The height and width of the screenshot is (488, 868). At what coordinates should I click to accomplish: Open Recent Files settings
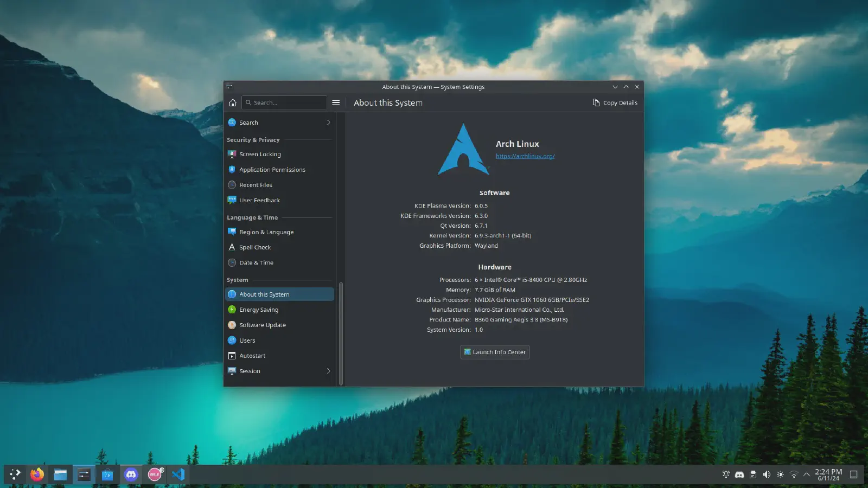coord(279,185)
